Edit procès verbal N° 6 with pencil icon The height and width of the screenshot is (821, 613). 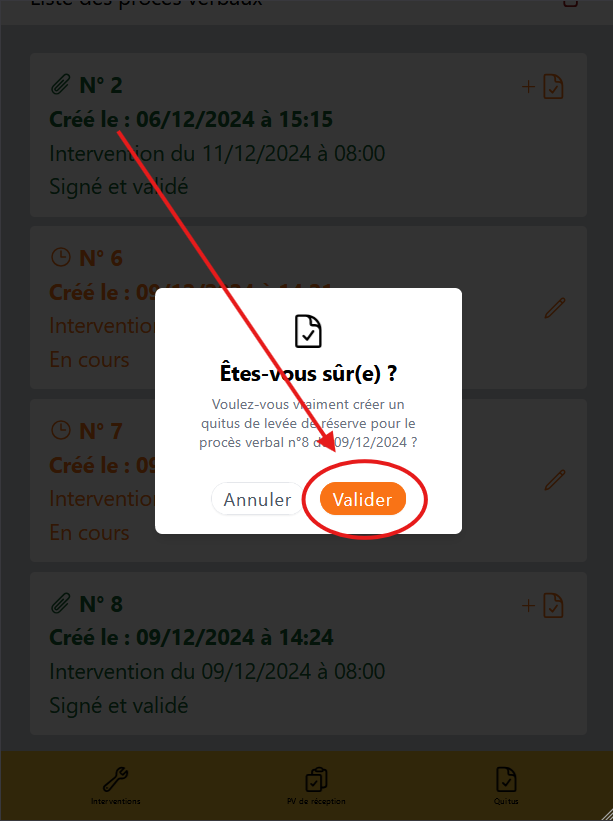coord(555,308)
